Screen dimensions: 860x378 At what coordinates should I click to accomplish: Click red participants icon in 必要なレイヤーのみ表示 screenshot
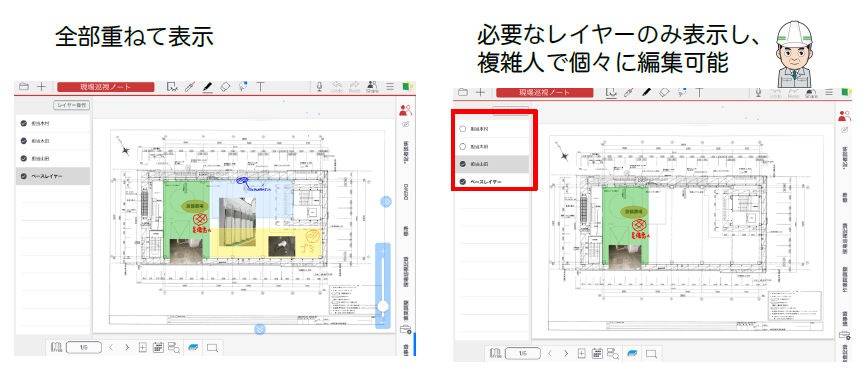click(x=844, y=116)
